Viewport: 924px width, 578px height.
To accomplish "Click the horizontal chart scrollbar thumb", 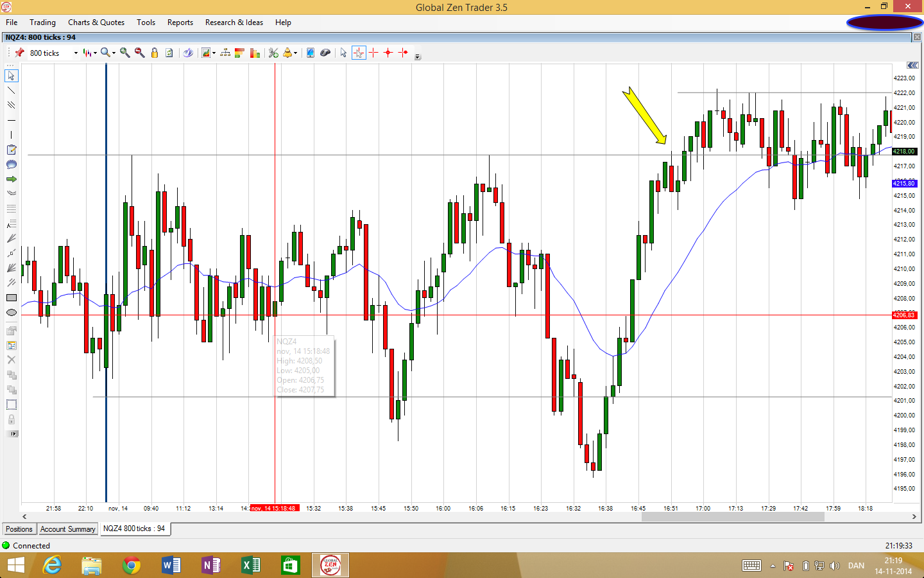I will [733, 516].
